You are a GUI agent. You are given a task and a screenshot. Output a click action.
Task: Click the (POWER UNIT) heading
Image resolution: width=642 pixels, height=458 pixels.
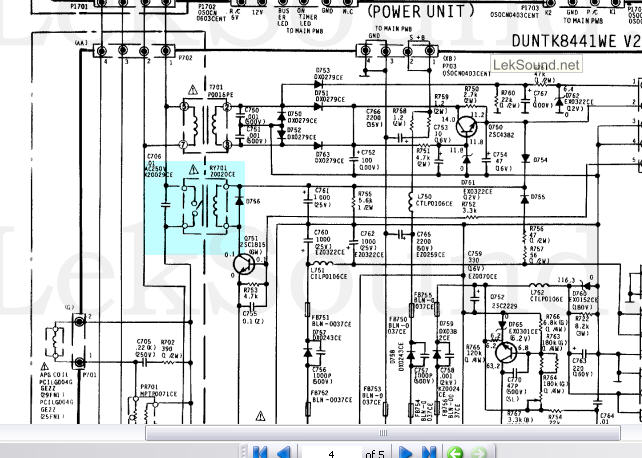(x=421, y=11)
